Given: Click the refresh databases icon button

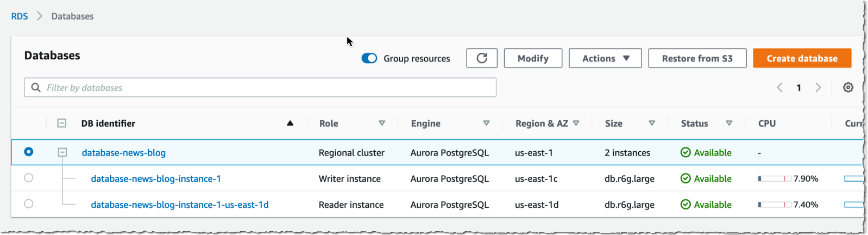Looking at the screenshot, I should [x=482, y=58].
